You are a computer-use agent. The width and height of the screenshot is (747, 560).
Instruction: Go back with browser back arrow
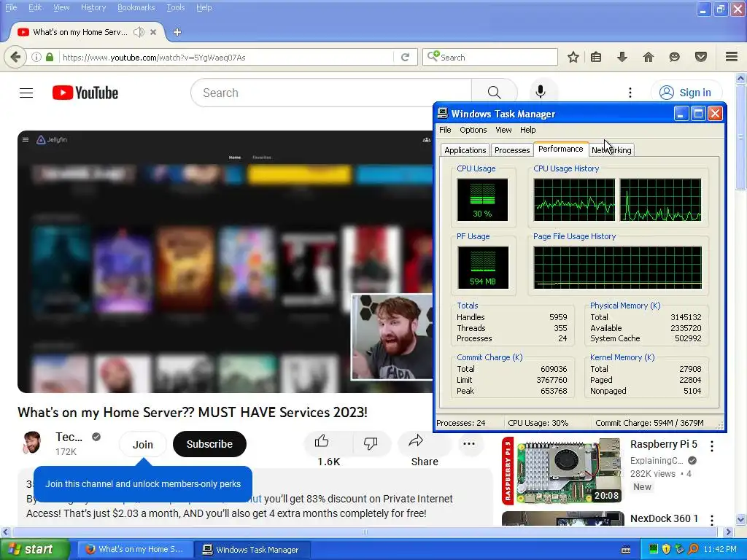pyautogui.click(x=15, y=57)
